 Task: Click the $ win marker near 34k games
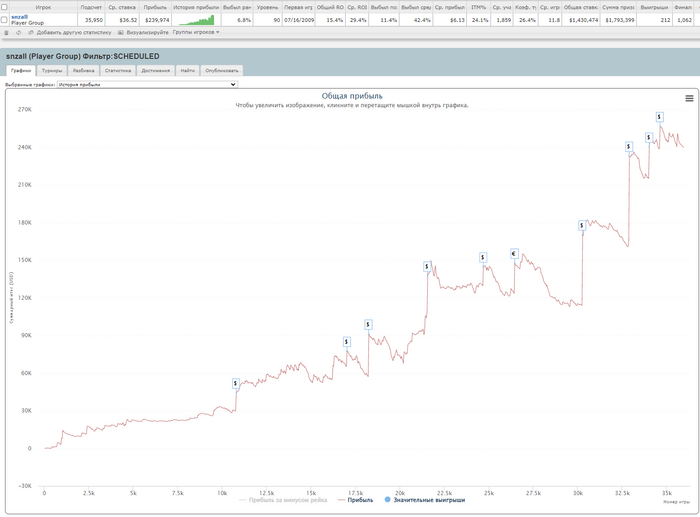[x=649, y=138]
